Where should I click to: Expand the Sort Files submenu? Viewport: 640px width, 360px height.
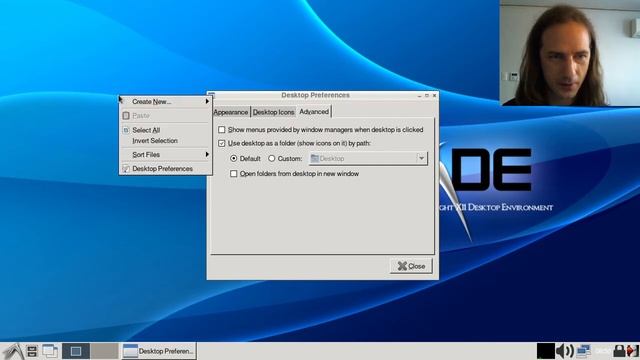click(165, 155)
